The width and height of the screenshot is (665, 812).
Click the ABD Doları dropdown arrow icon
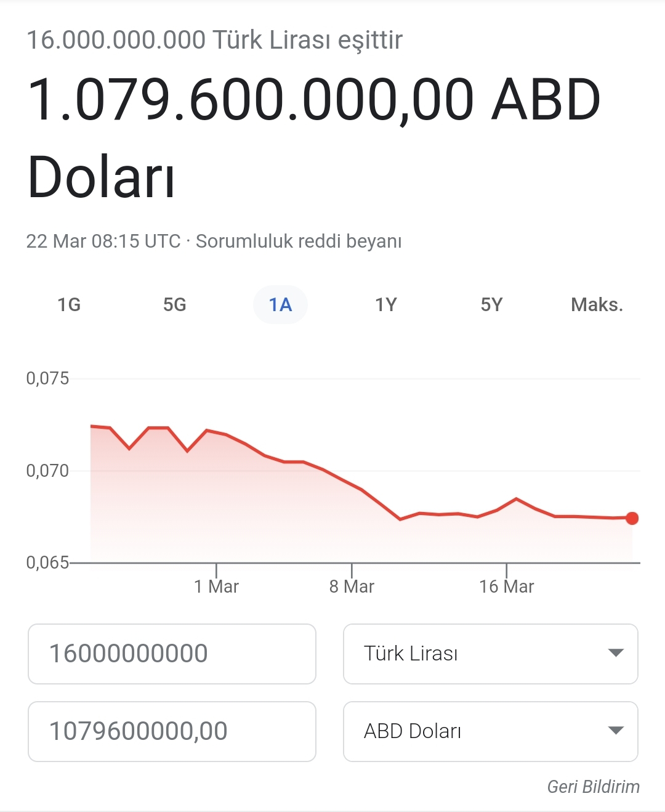tap(616, 731)
